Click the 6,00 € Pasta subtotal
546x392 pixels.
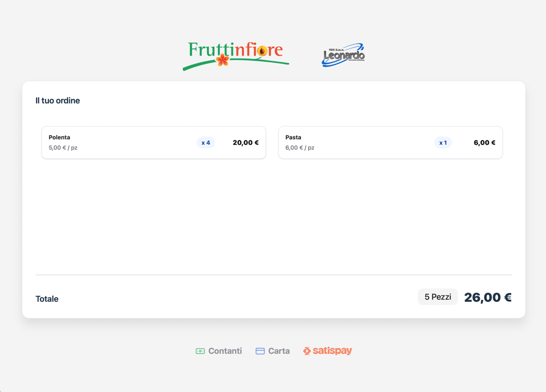[x=484, y=143]
